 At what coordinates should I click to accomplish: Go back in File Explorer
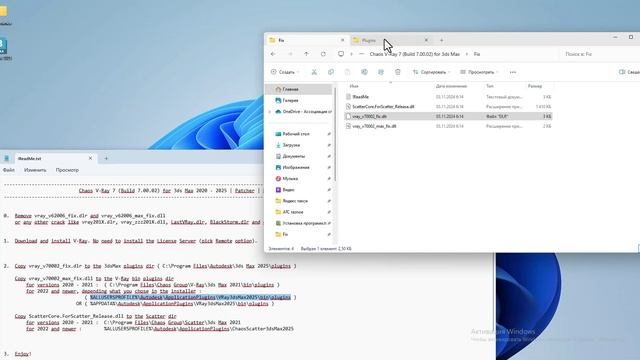[273, 54]
